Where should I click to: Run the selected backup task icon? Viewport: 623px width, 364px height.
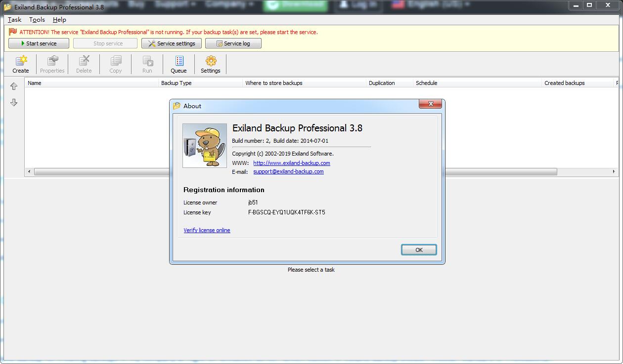pyautogui.click(x=147, y=64)
